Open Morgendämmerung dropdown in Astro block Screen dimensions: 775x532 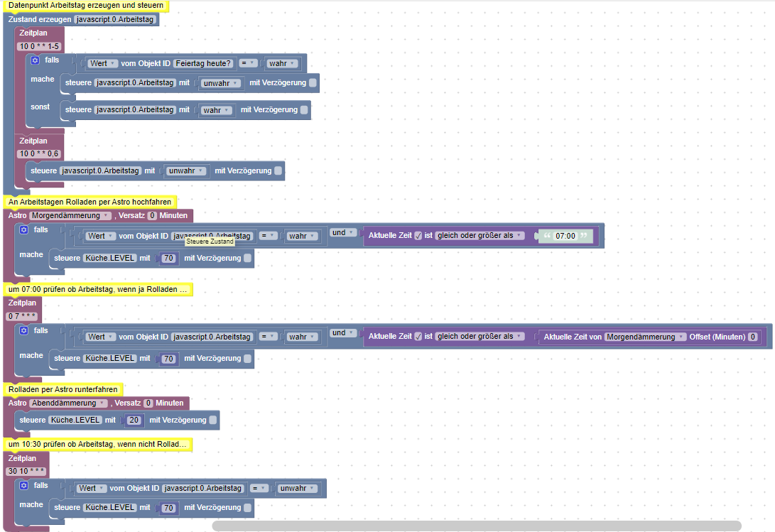point(70,215)
